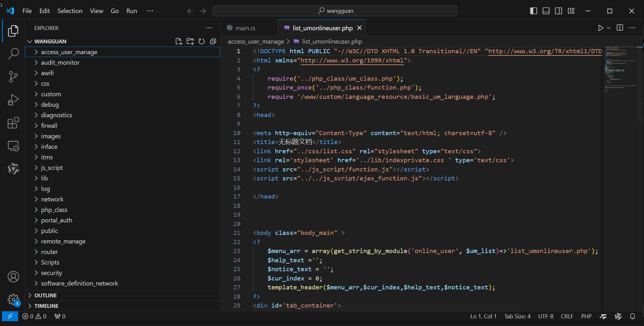The width and height of the screenshot is (644, 326).
Task: Open Go to Line via Ln 1, Col 1
Action: pyautogui.click(x=483, y=316)
